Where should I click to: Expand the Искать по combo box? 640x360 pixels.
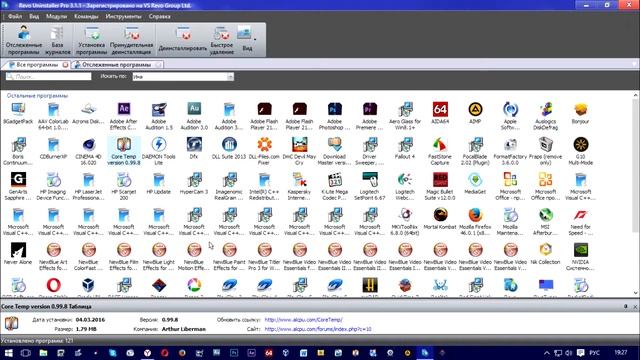coord(230,77)
